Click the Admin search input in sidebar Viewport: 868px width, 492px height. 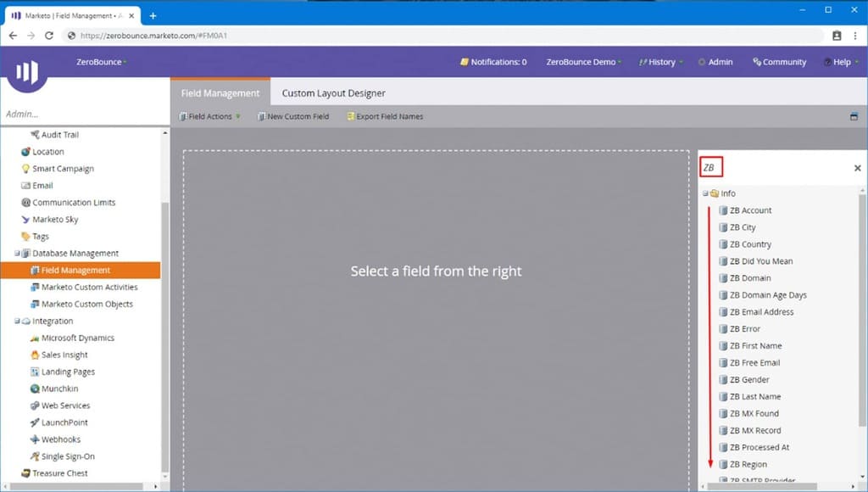pyautogui.click(x=85, y=115)
